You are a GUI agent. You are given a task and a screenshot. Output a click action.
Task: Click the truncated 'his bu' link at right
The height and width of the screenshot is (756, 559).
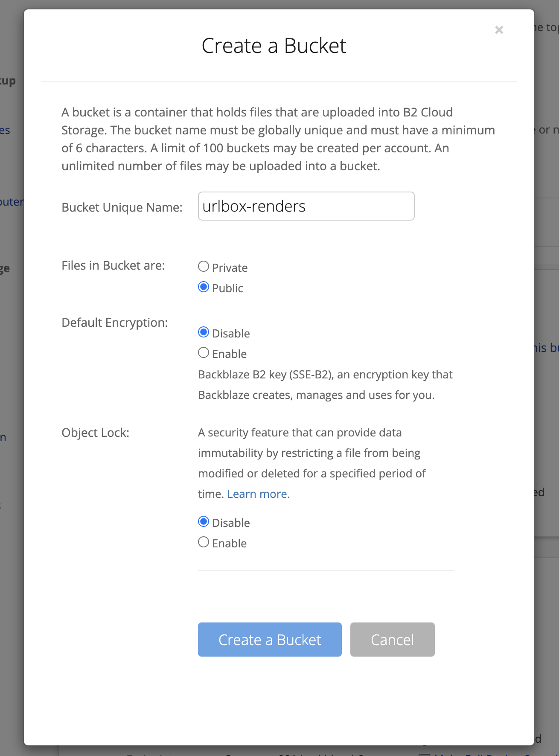[546, 348]
